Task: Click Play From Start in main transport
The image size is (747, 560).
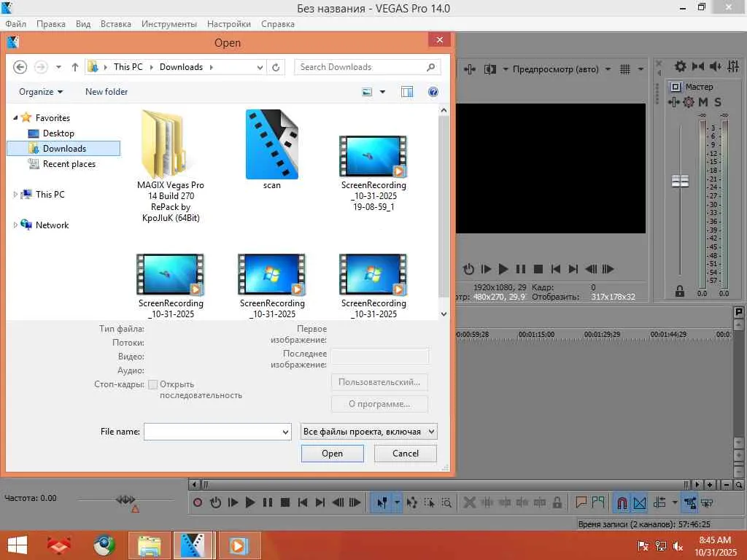Action: coord(233,502)
